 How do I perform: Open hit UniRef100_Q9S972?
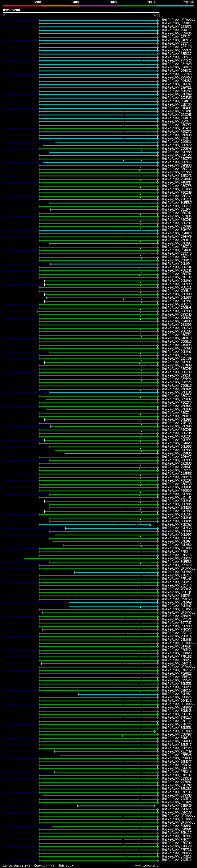[176, 26]
